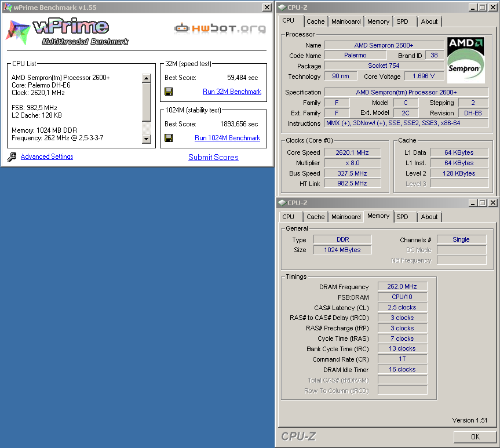Viewport: 500px width, 448px height.
Task: Open Advanced Settings link
Action: 47,156
